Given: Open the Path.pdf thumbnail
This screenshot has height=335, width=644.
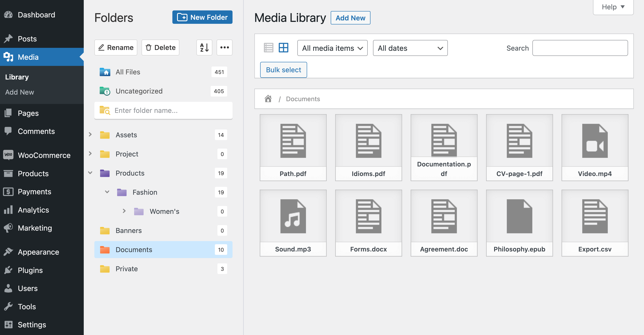Looking at the screenshot, I should (293, 148).
